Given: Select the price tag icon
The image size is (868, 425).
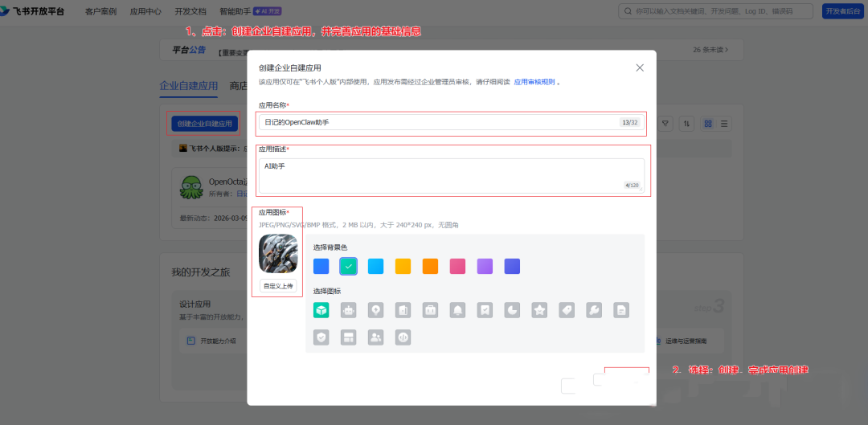Looking at the screenshot, I should coord(567,310).
